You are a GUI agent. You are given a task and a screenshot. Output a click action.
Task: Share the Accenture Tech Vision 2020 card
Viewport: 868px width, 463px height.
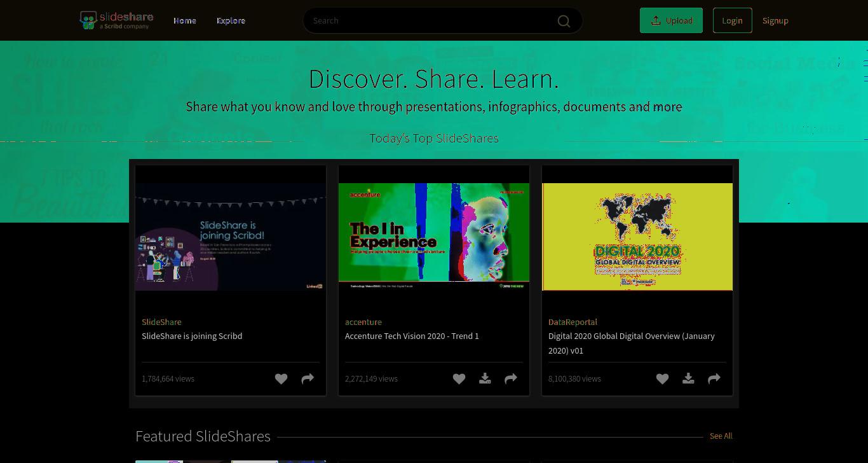pyautogui.click(x=511, y=379)
